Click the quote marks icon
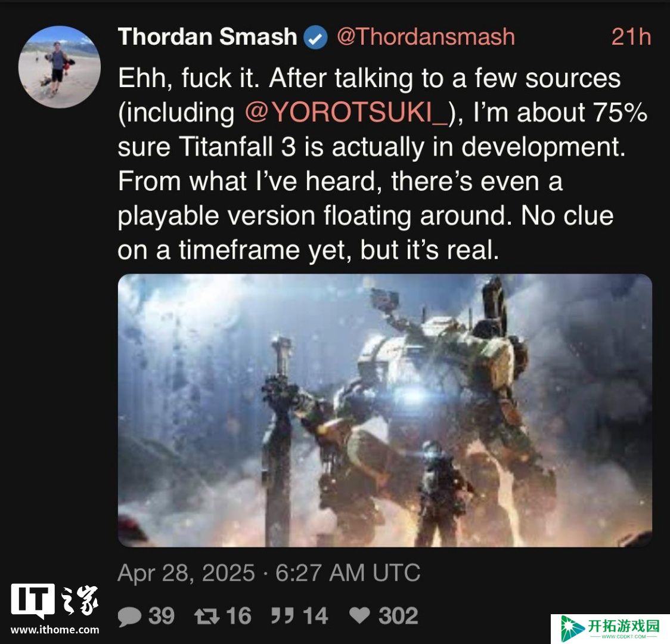 [x=283, y=616]
